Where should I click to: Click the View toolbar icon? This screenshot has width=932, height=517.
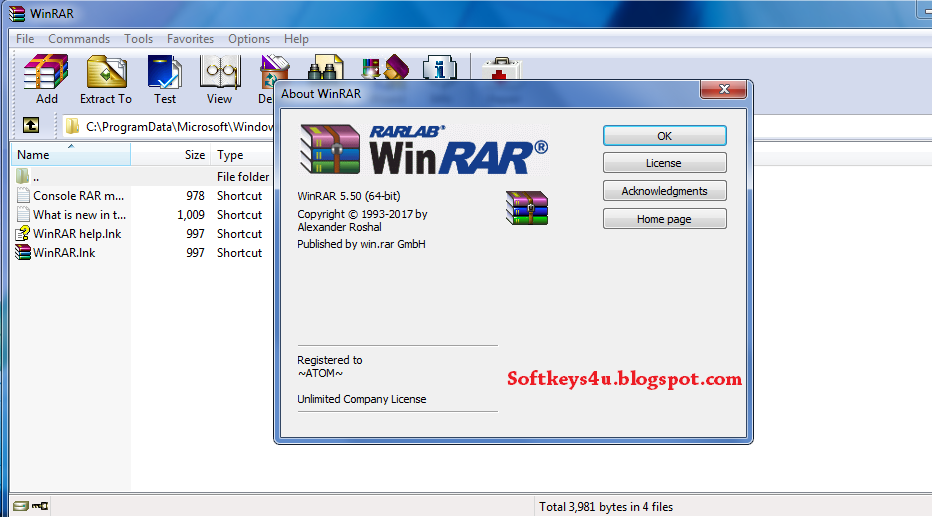coord(220,72)
